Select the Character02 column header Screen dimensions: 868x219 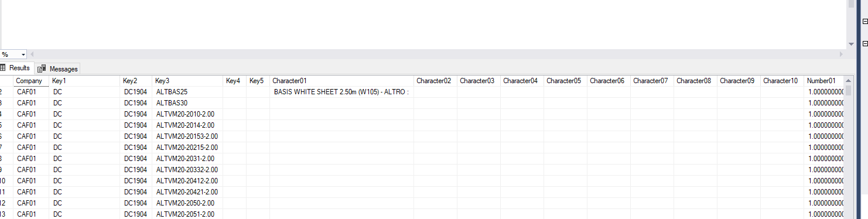point(435,81)
